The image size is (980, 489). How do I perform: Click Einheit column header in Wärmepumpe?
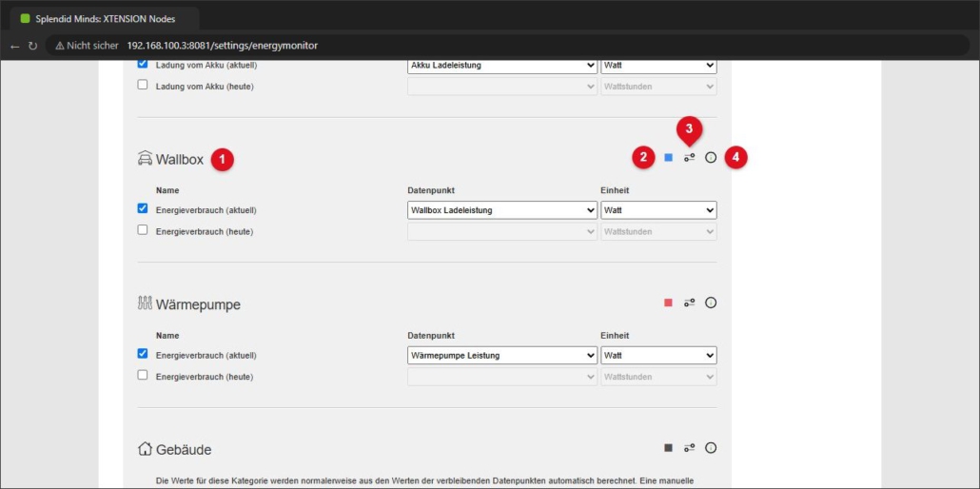(x=615, y=335)
